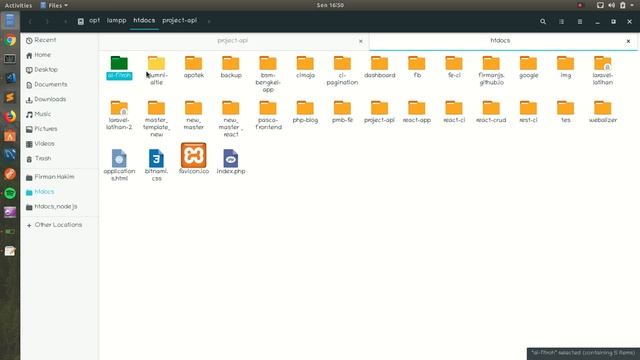The image size is (640, 360).
Task: Open the react-app folder
Action: [x=417, y=112]
